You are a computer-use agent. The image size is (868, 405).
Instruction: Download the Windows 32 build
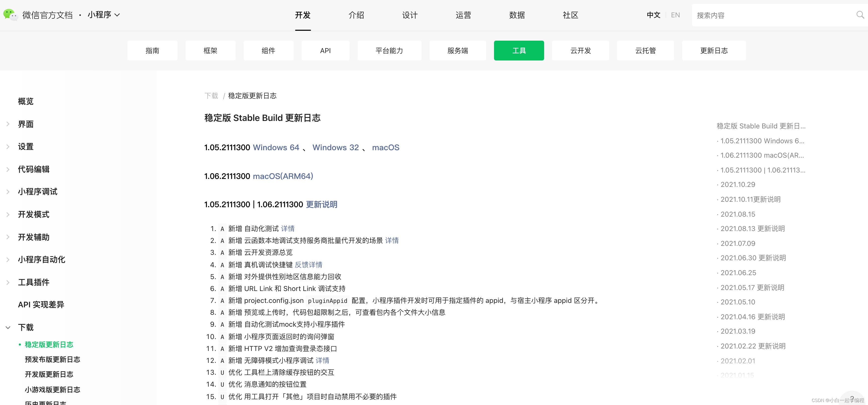[x=336, y=147]
